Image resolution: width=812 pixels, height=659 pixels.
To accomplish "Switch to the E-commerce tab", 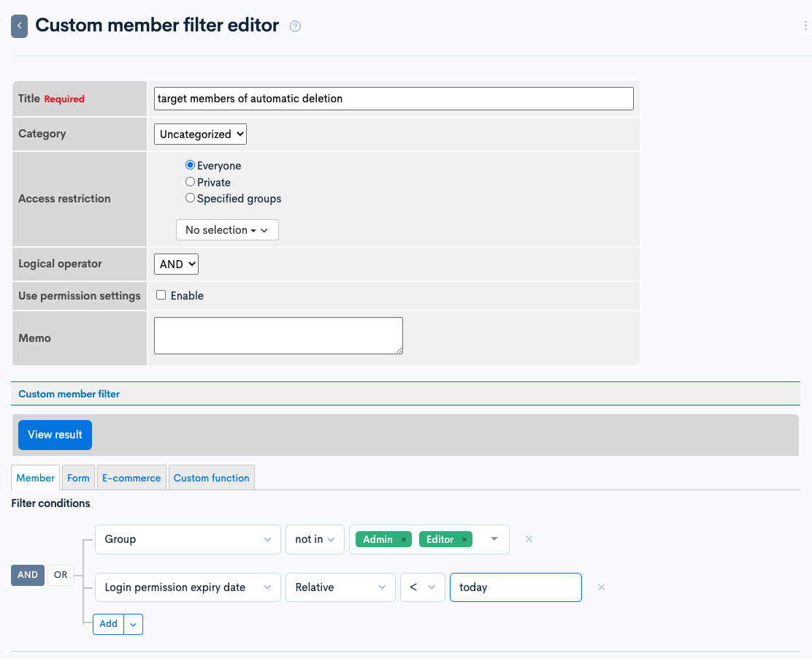I will click(x=131, y=477).
